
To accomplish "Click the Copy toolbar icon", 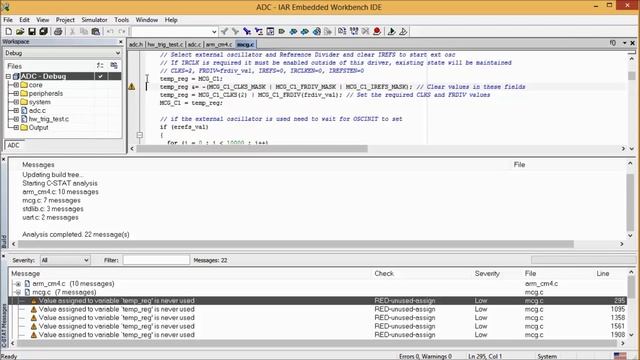I will (84, 31).
